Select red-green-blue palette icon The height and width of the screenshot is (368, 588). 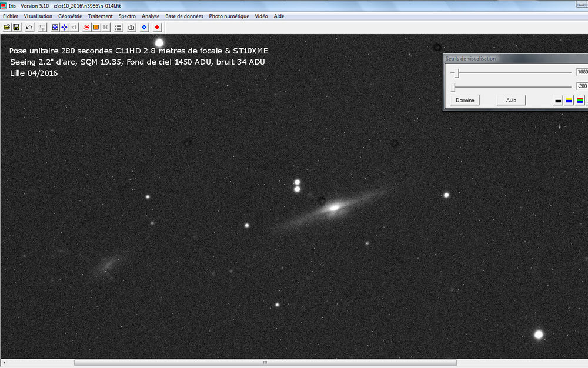[x=580, y=101]
